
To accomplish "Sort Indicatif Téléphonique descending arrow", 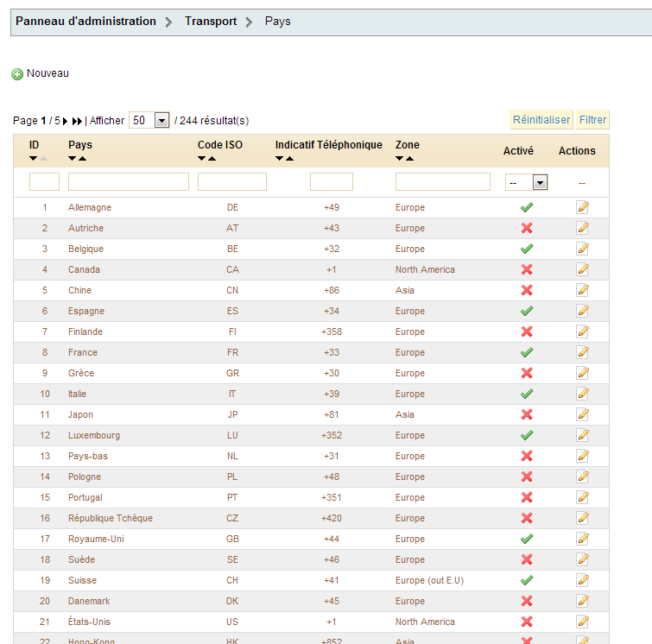I will point(280,158).
